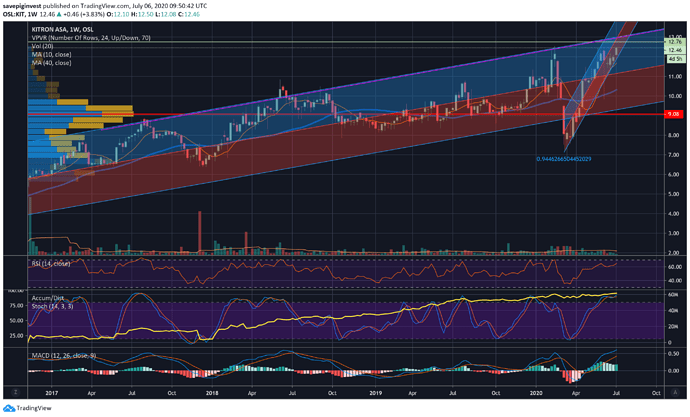Screen dimensions: 690x417
Task: Click the blue 0.944626650445202​9 annotation text
Action: pyautogui.click(x=564, y=159)
